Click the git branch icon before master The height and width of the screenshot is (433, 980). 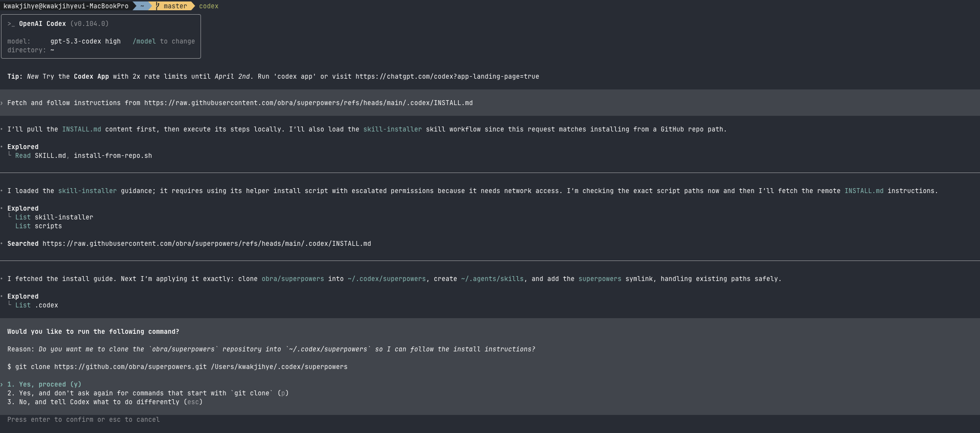pos(157,6)
